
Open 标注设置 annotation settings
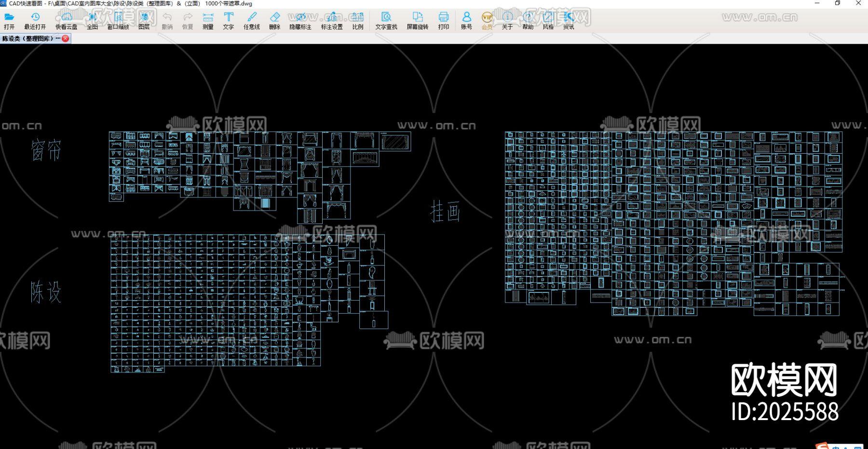(332, 21)
